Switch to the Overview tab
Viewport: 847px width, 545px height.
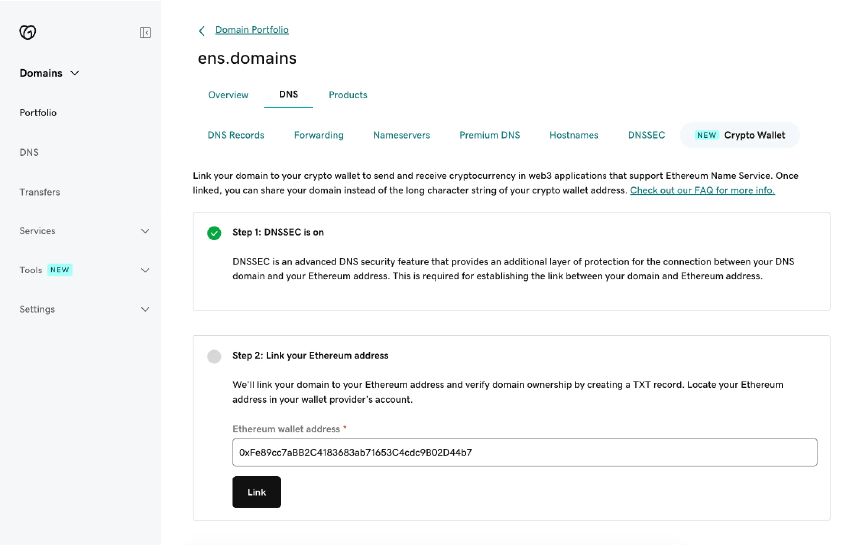click(228, 95)
